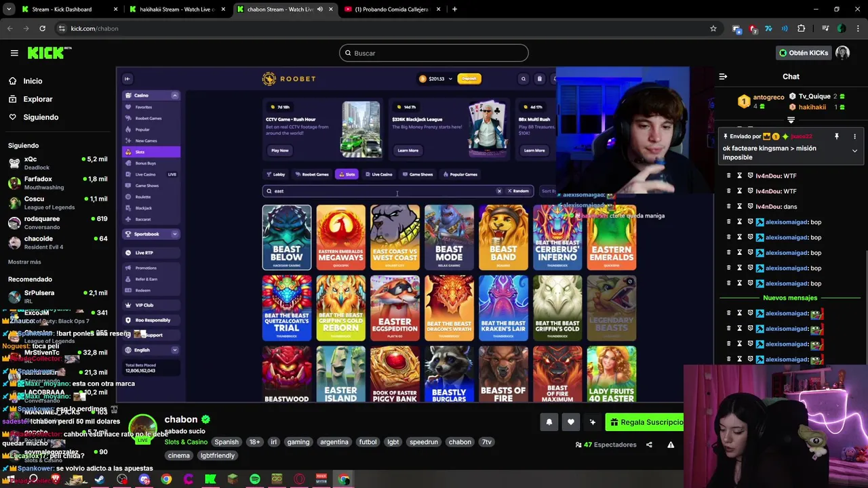The width and height of the screenshot is (868, 488).
Task: Collapse the Roobet sidebar arrow
Action: tap(127, 79)
